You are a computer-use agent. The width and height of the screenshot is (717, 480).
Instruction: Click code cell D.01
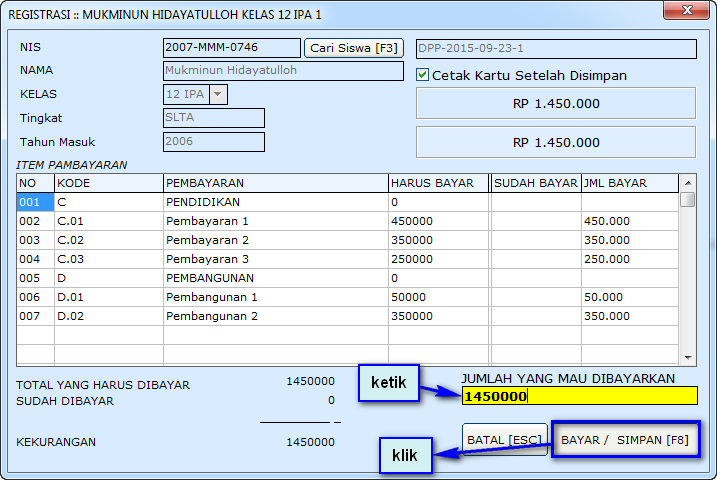[108, 297]
